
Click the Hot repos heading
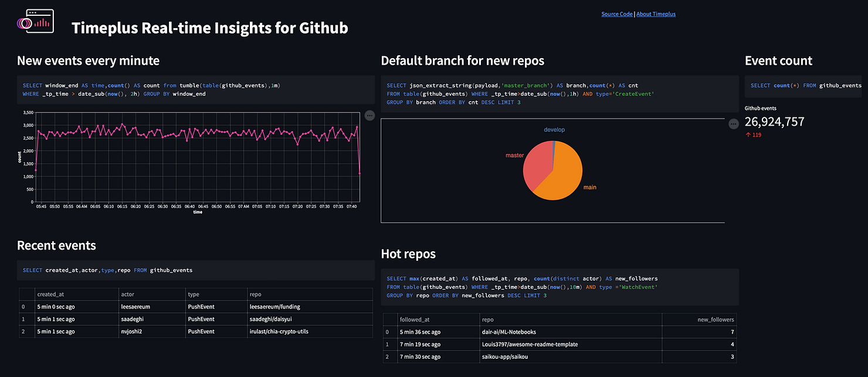tap(408, 254)
